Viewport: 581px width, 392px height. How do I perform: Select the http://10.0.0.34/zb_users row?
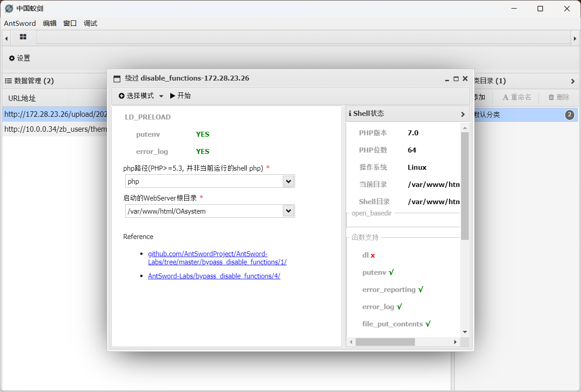[x=55, y=129]
